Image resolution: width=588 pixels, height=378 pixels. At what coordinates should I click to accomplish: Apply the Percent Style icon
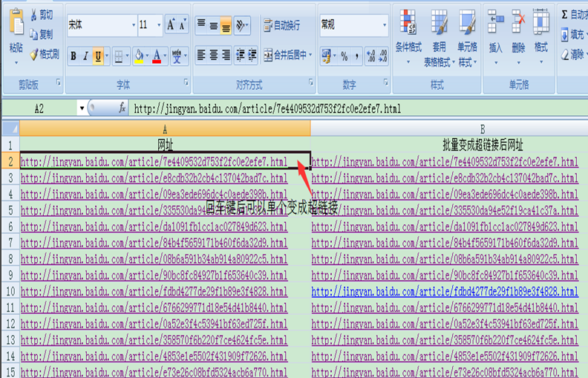344,56
